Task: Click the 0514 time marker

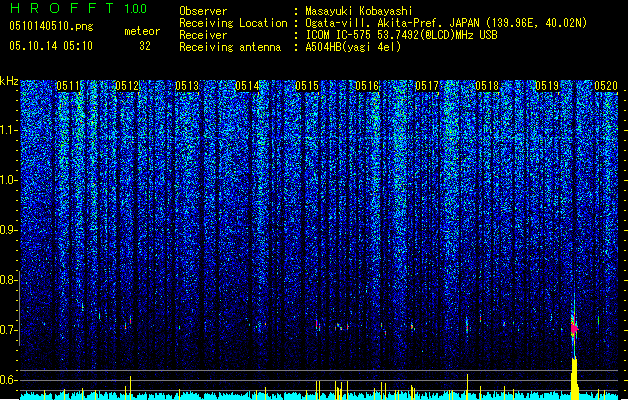Action: click(247, 86)
